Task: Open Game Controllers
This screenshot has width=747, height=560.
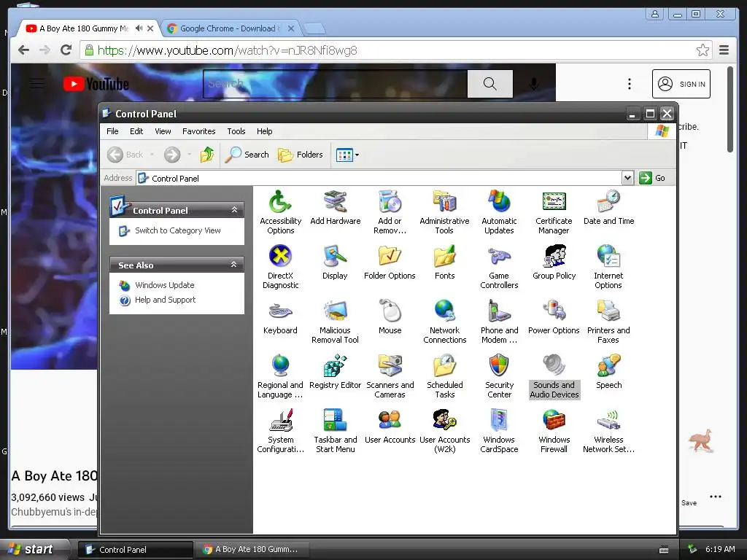Action: point(499,267)
